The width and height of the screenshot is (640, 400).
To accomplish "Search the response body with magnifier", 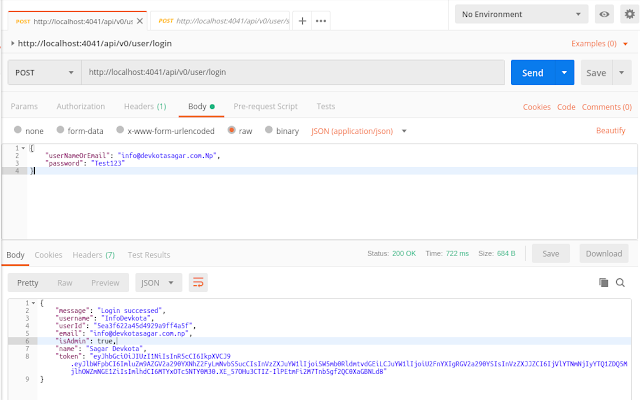I will click(620, 282).
